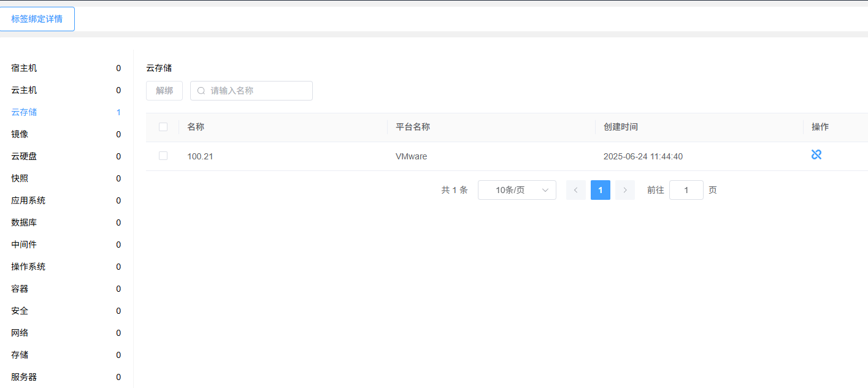Viewport: 868px width, 388px height.
Task: Select 云存储 in the sidebar
Action: tap(66, 112)
